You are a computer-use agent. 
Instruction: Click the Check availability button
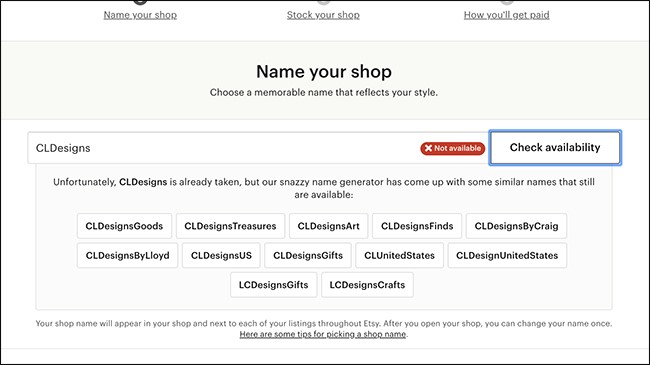(555, 148)
